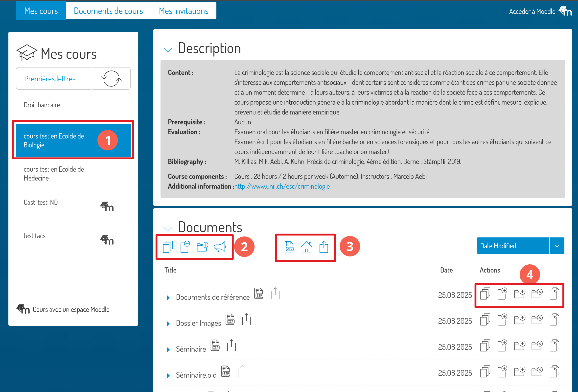578x392 pixels.
Task: Expand the Documents de référence folder
Action: (168, 298)
